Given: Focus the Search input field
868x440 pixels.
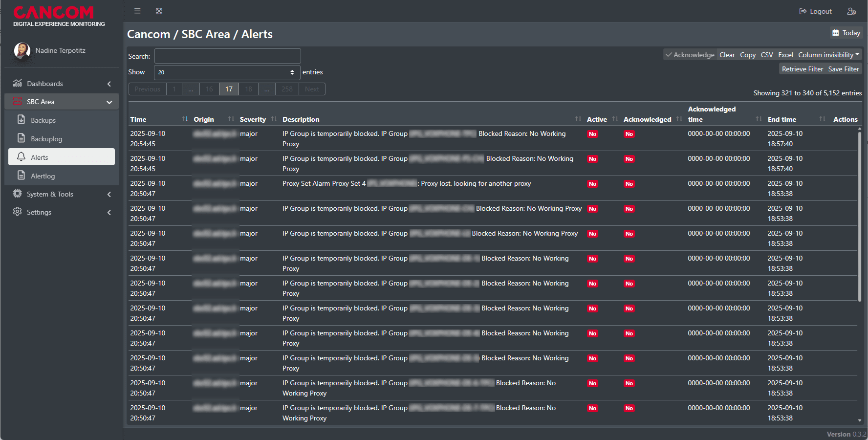Looking at the screenshot, I should coord(228,56).
